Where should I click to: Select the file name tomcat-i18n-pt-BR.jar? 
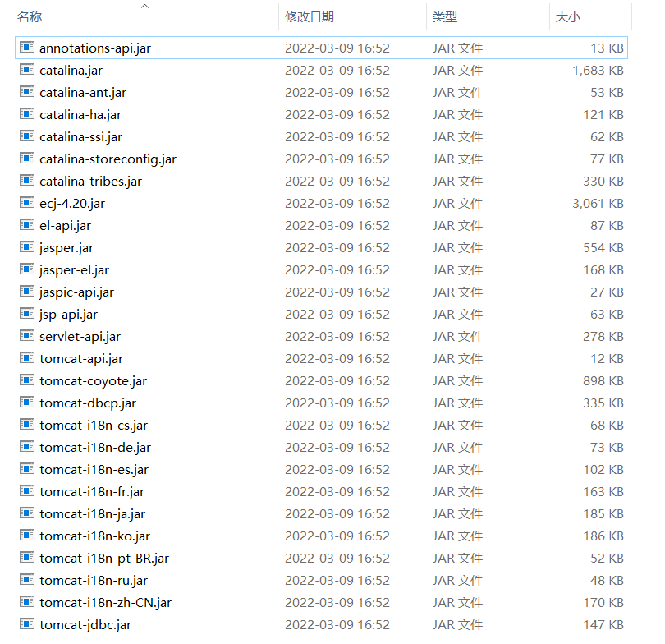104,558
